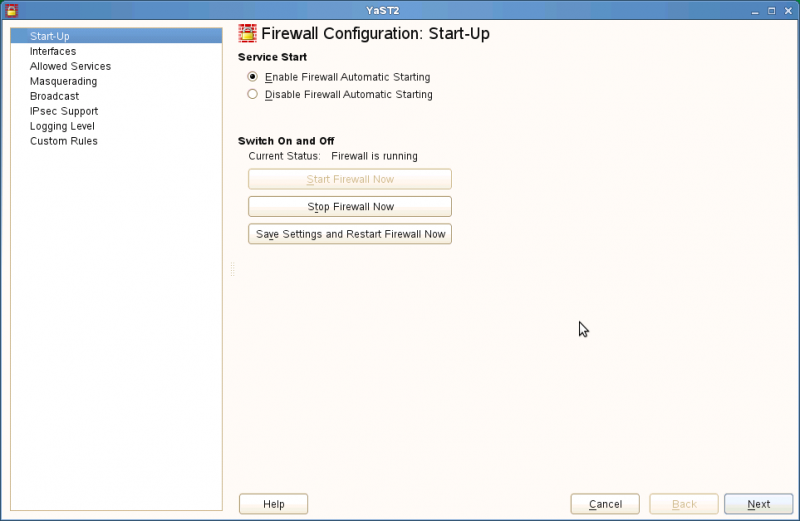Maximize the YaST2 window

771,11
